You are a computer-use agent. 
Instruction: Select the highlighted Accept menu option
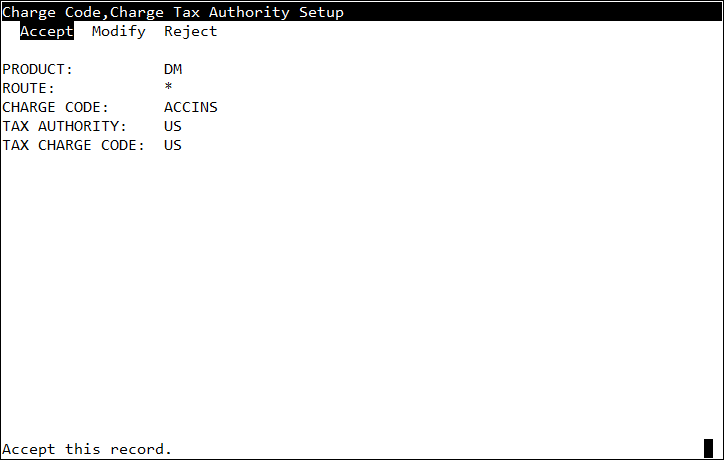click(x=46, y=31)
